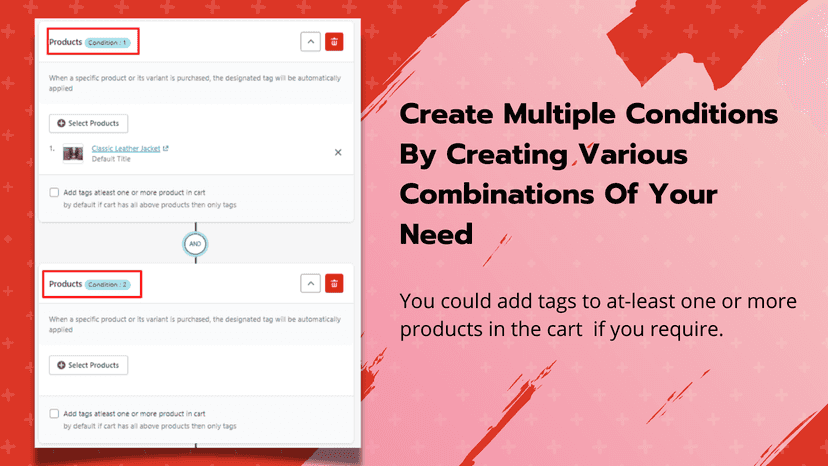Click Default Title variant under Leather Jacket
Screen dimensions: 828x466
coord(111,159)
